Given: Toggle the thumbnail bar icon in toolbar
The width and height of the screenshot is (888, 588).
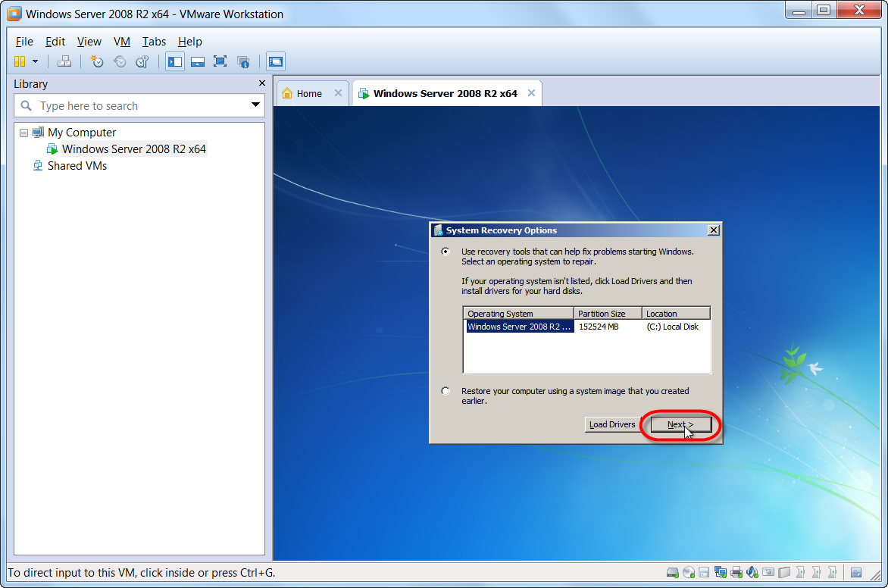Looking at the screenshot, I should 198,61.
